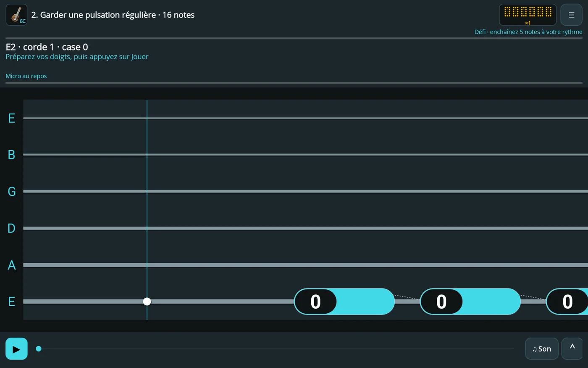
Task: Click the "Défi · enchaînez 5 notes" challenge text
Action: (x=528, y=32)
